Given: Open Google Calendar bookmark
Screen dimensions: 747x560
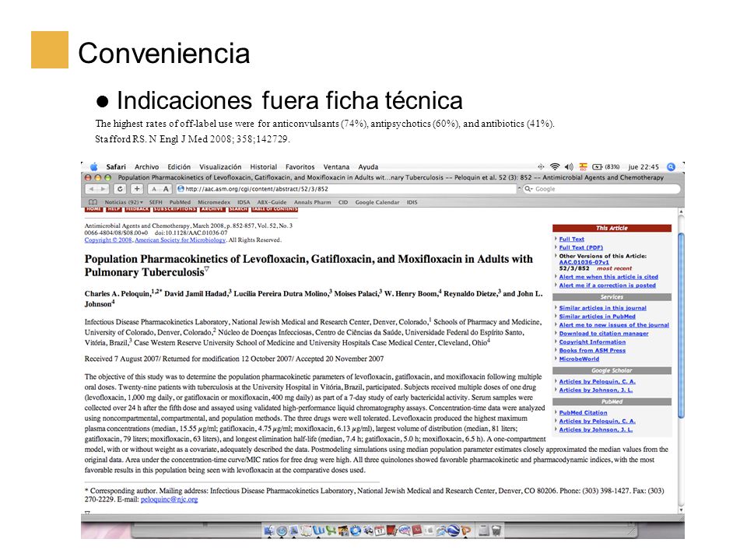Looking at the screenshot, I should coord(377,202).
